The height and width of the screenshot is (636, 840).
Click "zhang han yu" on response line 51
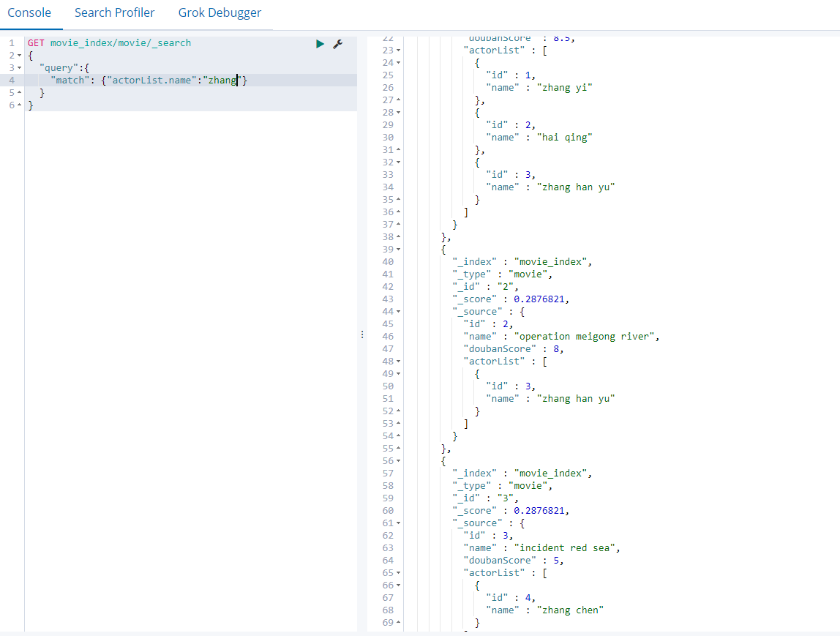[576, 399]
